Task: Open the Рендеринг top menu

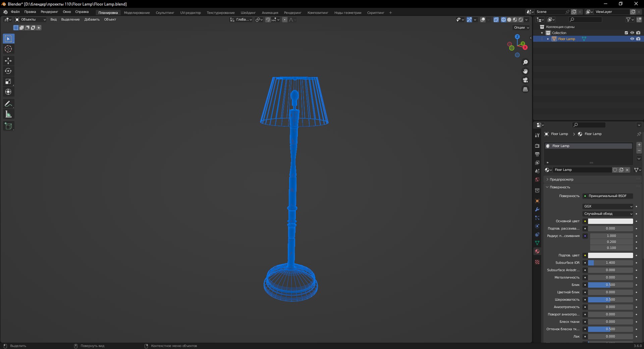Action: point(49,12)
